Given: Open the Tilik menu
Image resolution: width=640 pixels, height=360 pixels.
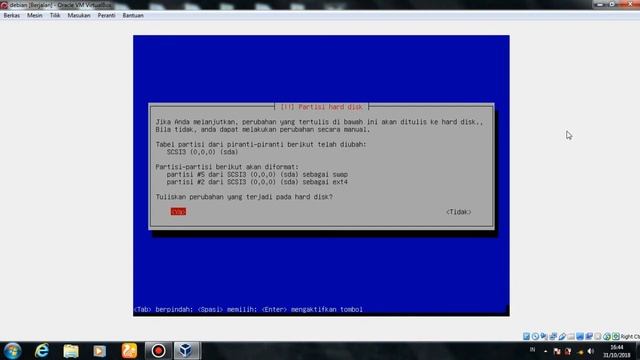Looking at the screenshot, I should point(55,16).
